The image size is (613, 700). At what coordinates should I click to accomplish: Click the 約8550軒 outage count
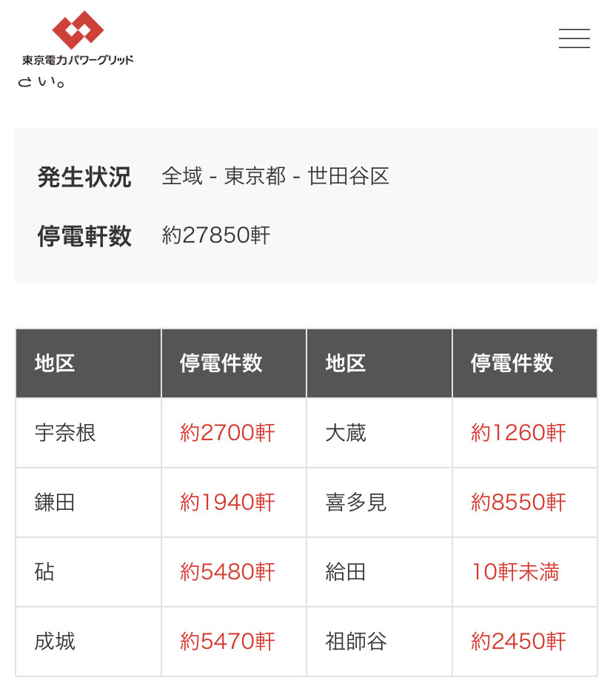tap(518, 502)
